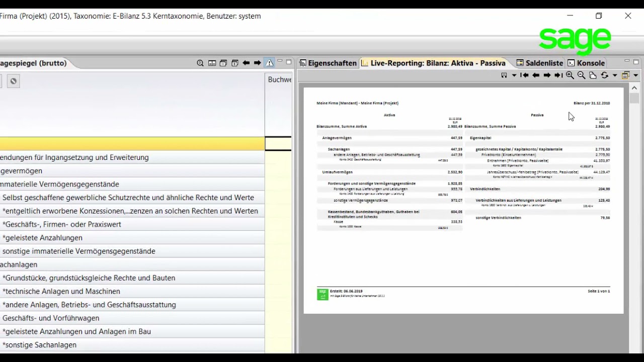Click the page copy icon in report toolbar
Viewport: 644px width, 362px height.
593,75
